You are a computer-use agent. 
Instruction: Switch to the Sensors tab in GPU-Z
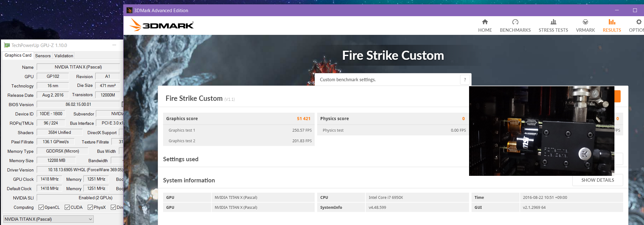pos(43,56)
